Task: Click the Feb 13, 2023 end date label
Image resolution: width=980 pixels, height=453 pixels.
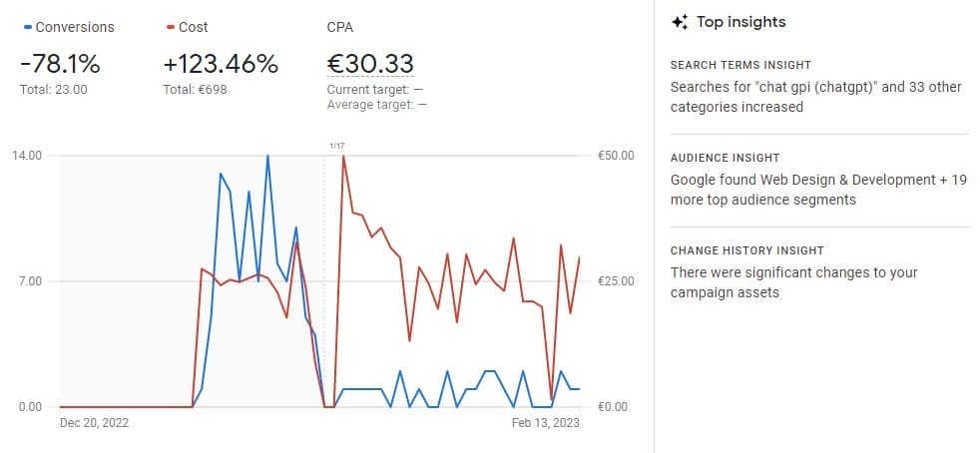Action: tap(546, 423)
